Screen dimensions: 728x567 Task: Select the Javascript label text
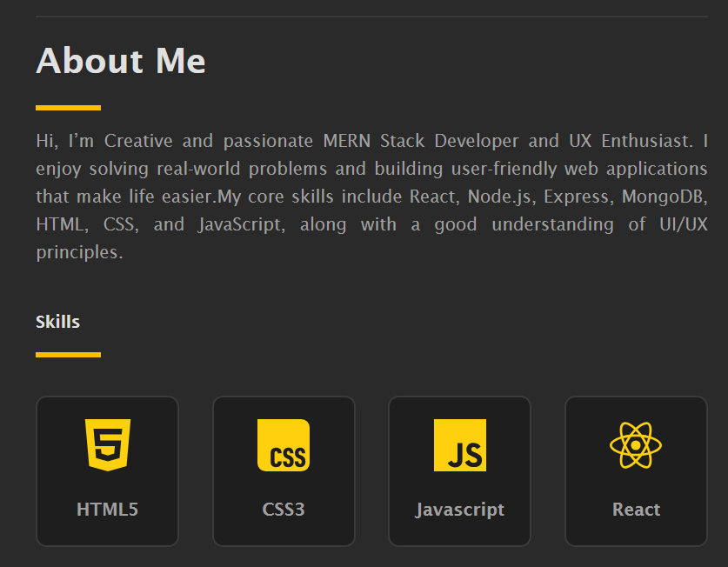[459, 510]
